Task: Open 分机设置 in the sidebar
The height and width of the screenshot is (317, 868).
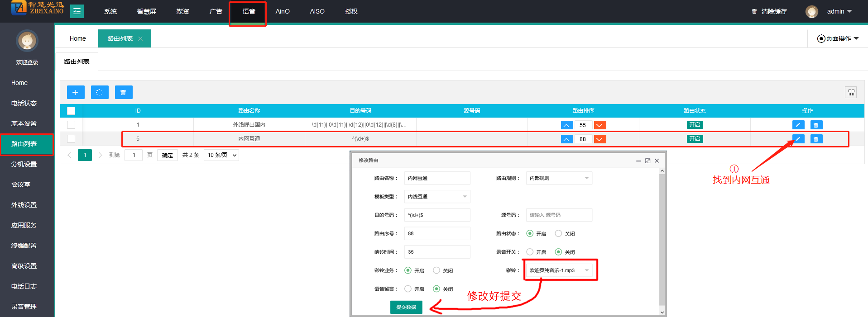Action: 24,164
